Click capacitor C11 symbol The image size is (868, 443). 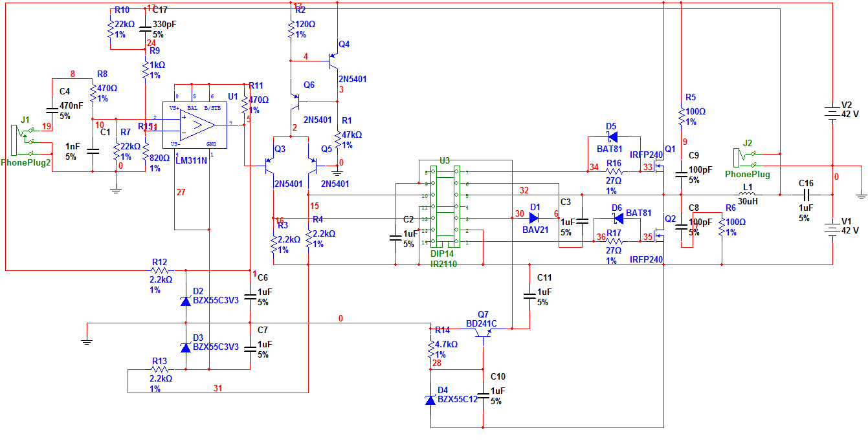click(529, 295)
